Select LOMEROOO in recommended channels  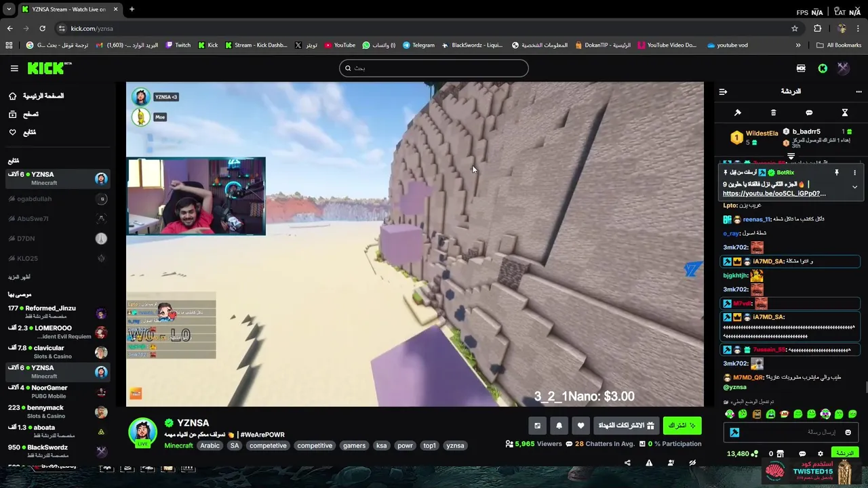click(x=58, y=332)
